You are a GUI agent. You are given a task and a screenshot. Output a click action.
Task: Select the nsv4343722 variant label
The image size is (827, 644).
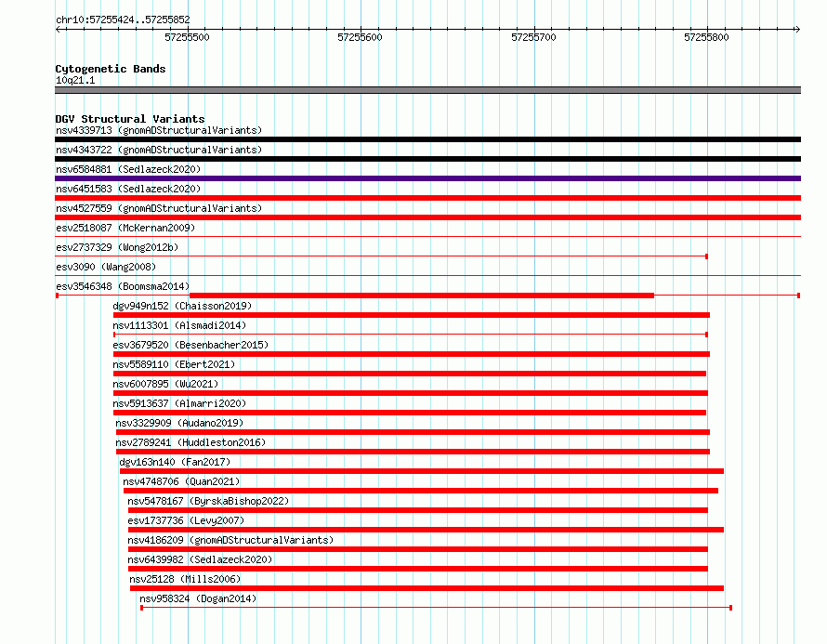159,150
